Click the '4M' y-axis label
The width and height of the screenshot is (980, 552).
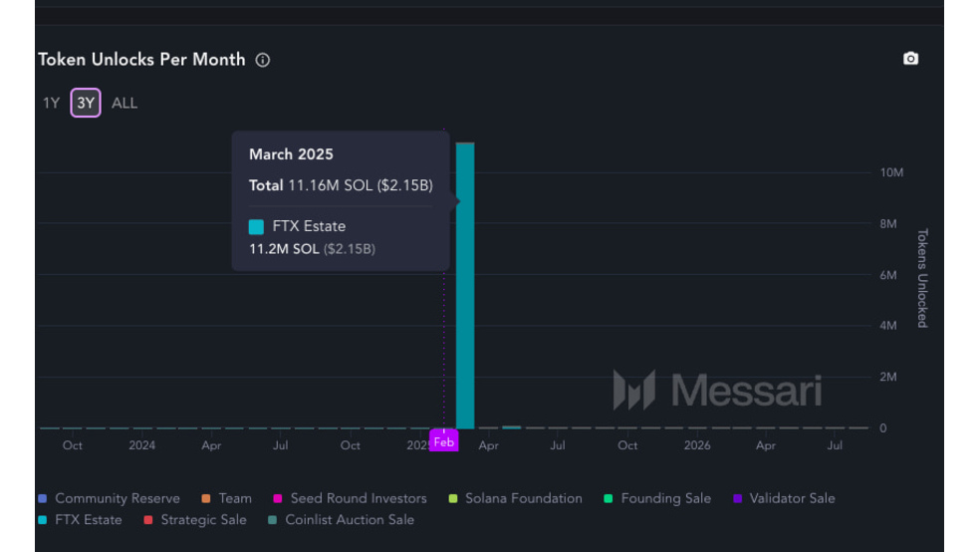(x=888, y=326)
